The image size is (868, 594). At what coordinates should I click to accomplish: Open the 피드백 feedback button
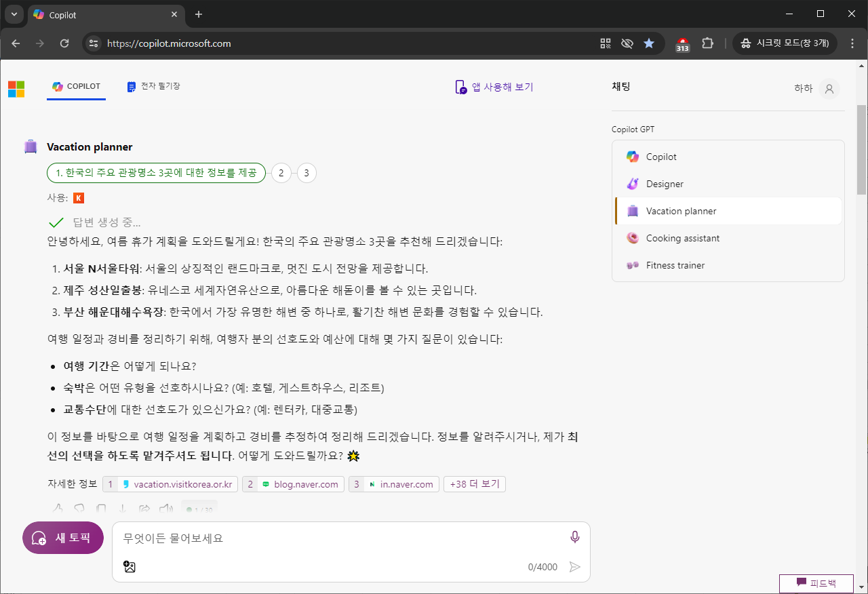click(816, 583)
